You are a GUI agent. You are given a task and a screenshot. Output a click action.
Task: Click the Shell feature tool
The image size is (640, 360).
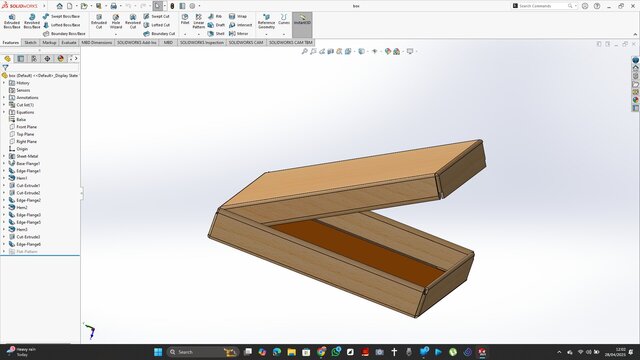click(x=216, y=33)
